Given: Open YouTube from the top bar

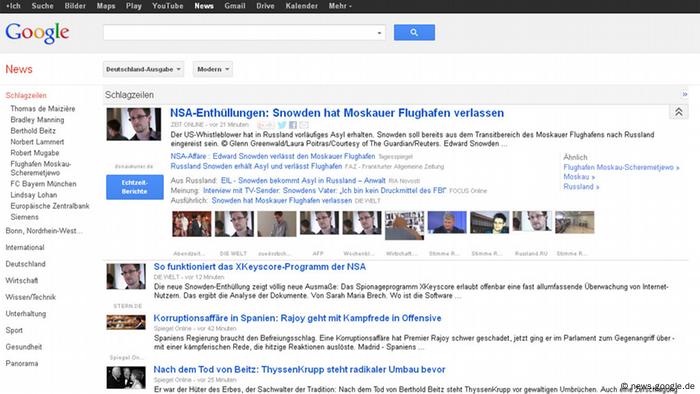Looking at the screenshot, I should point(167,6).
